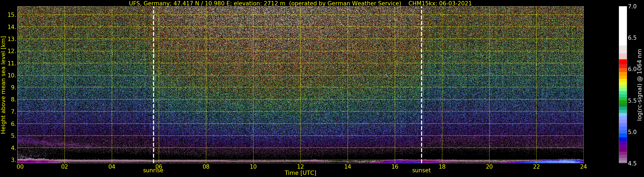Click time axis tick label '24'
The height and width of the screenshot is (177, 644).
pyautogui.click(x=583, y=166)
